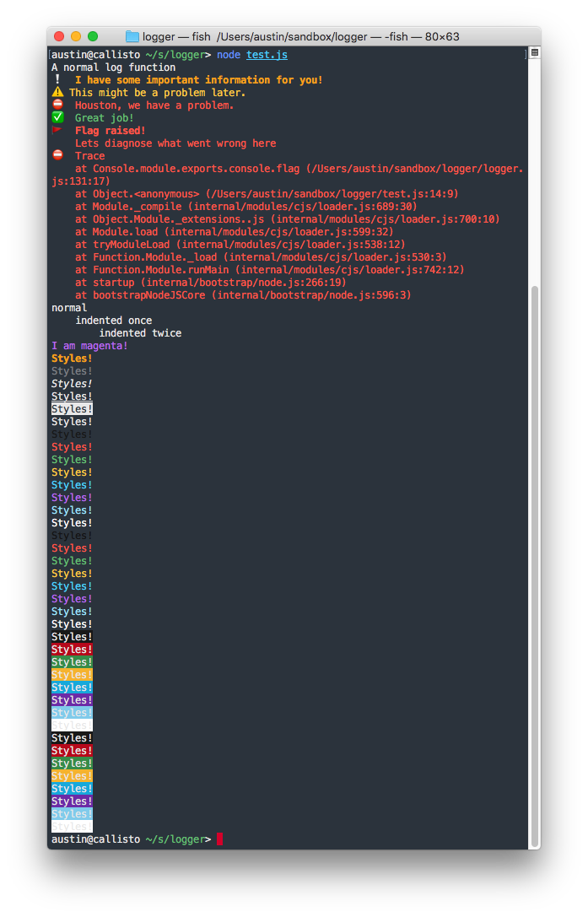This screenshot has width=588, height=917.
Task: Click the red 'Trace' label
Action: (x=89, y=156)
